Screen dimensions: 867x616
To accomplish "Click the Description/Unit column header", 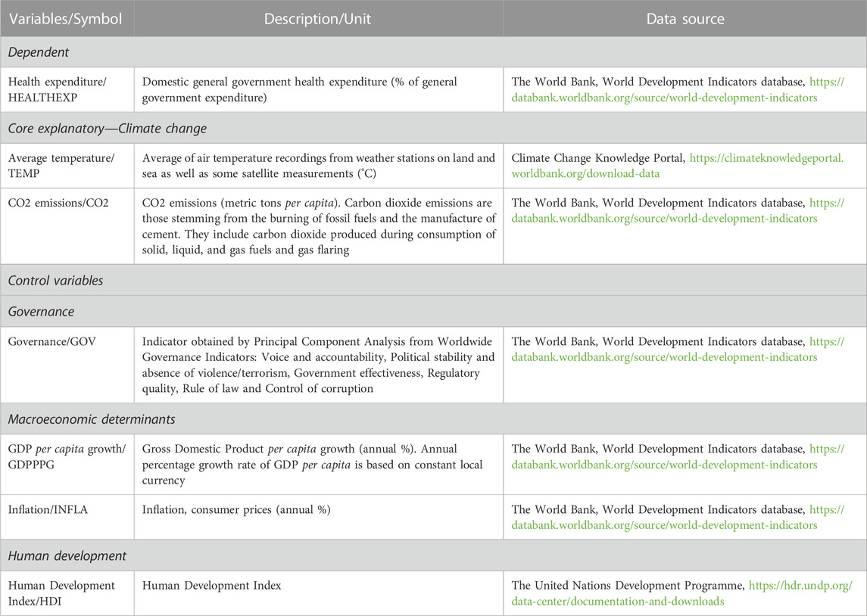I will tap(319, 19).
